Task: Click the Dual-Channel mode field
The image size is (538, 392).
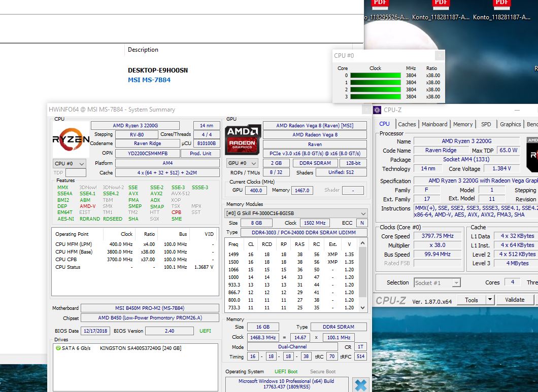Action: tap(293, 347)
